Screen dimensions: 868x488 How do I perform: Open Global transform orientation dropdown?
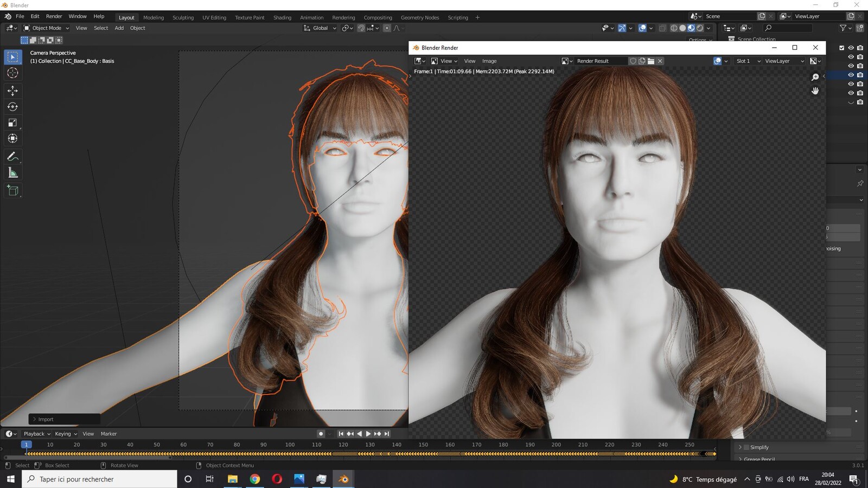[320, 28]
